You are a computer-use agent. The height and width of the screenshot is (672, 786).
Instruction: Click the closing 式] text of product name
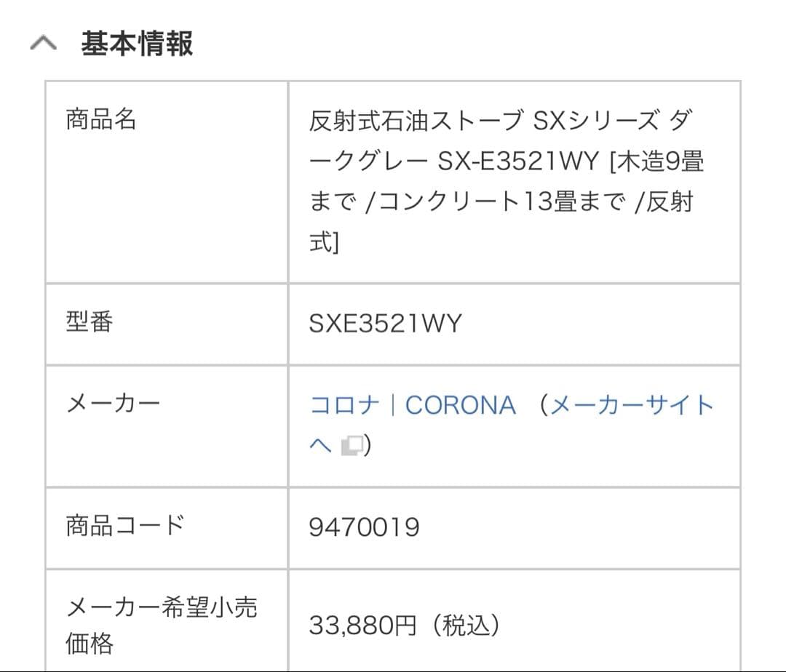[324, 242]
